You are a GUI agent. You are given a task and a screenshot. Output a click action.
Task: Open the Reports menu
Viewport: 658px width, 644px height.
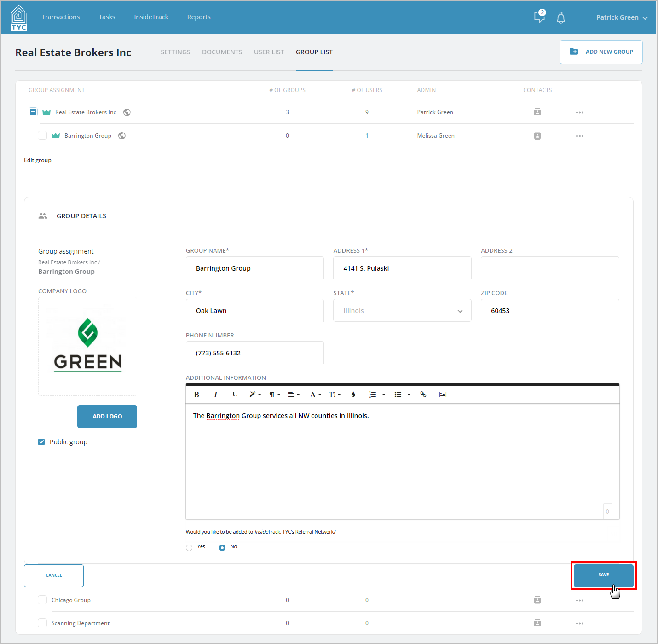point(199,17)
